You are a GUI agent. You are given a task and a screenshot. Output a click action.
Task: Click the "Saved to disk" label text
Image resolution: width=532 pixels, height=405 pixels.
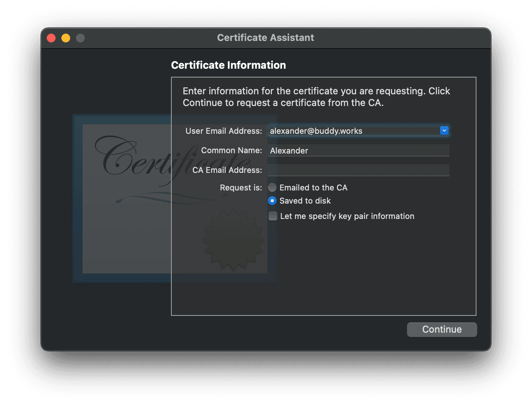point(305,201)
